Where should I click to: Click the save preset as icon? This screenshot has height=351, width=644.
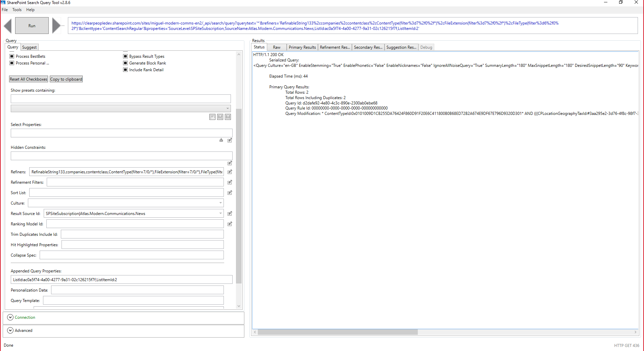pyautogui.click(x=220, y=117)
